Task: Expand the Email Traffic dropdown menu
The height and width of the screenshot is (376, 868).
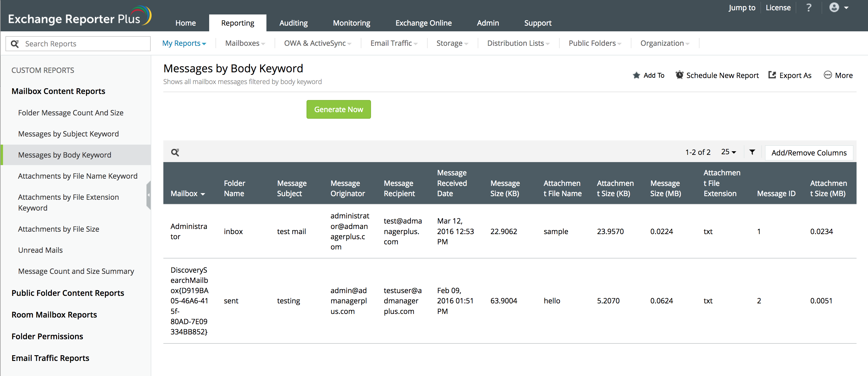Action: (394, 43)
